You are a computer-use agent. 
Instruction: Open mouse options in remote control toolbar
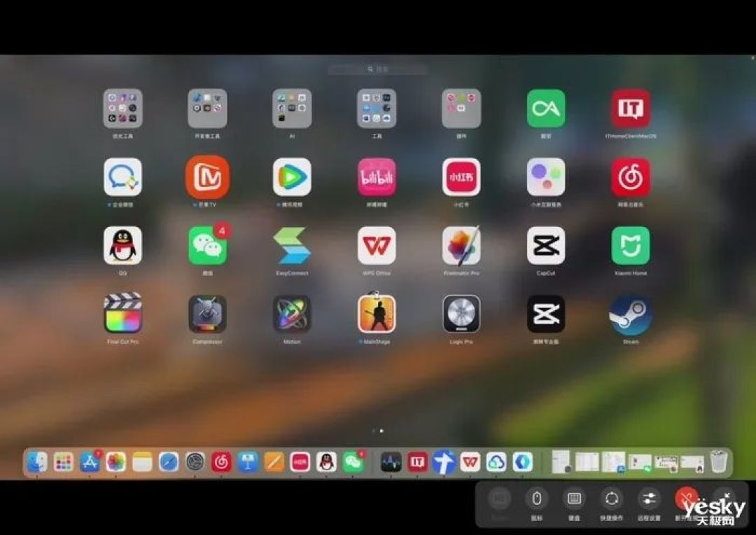tap(537, 499)
